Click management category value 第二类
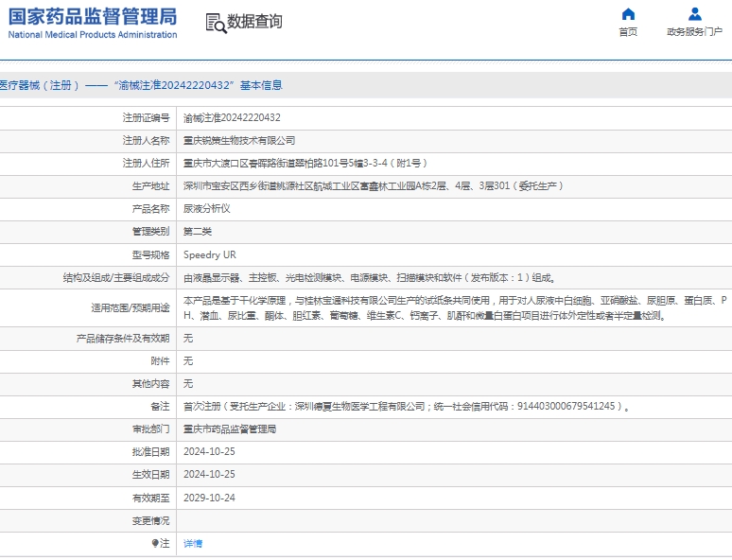732x560 pixels. (198, 232)
